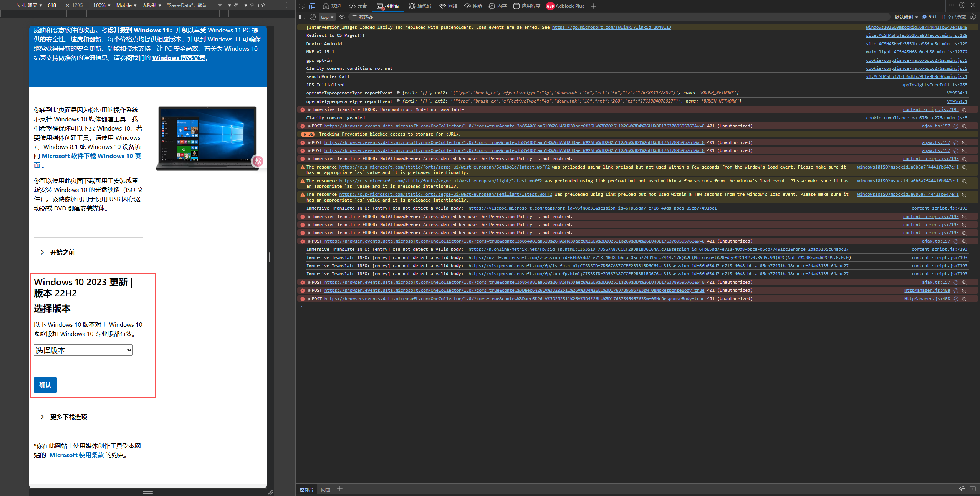This screenshot has width=980, height=496.
Task: Click the live expression eye icon
Action: pyautogui.click(x=342, y=17)
